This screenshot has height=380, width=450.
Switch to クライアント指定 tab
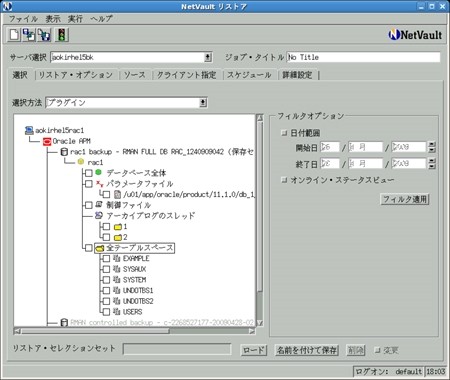click(x=187, y=75)
